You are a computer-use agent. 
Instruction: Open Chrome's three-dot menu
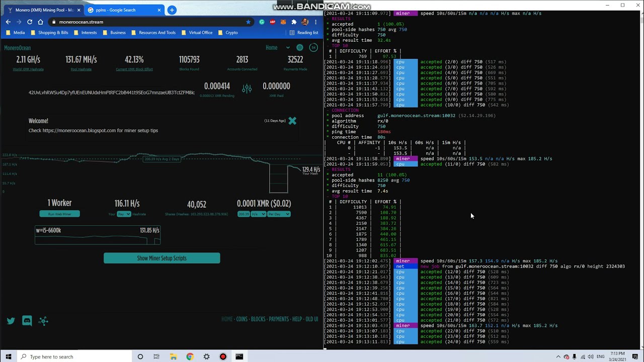pos(315,22)
